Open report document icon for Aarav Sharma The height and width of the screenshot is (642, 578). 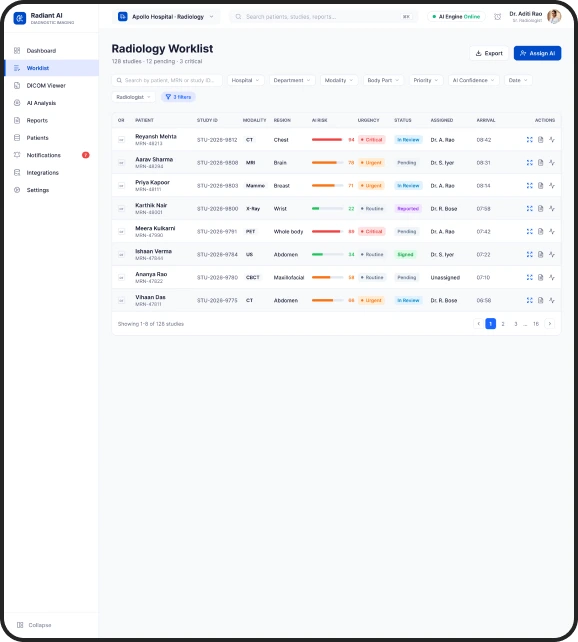coord(540,163)
